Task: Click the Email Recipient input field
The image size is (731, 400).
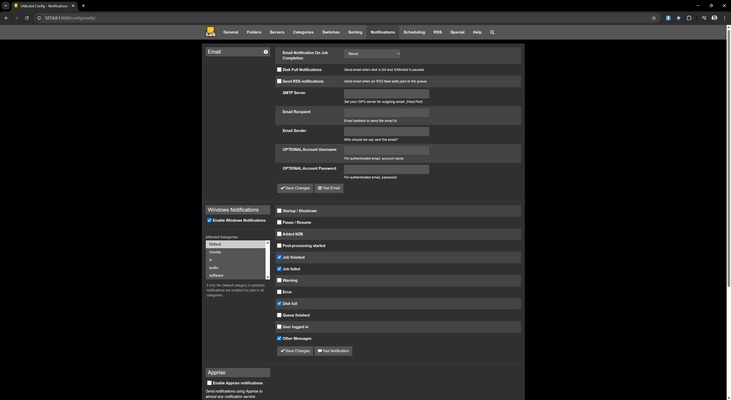Action: click(386, 112)
